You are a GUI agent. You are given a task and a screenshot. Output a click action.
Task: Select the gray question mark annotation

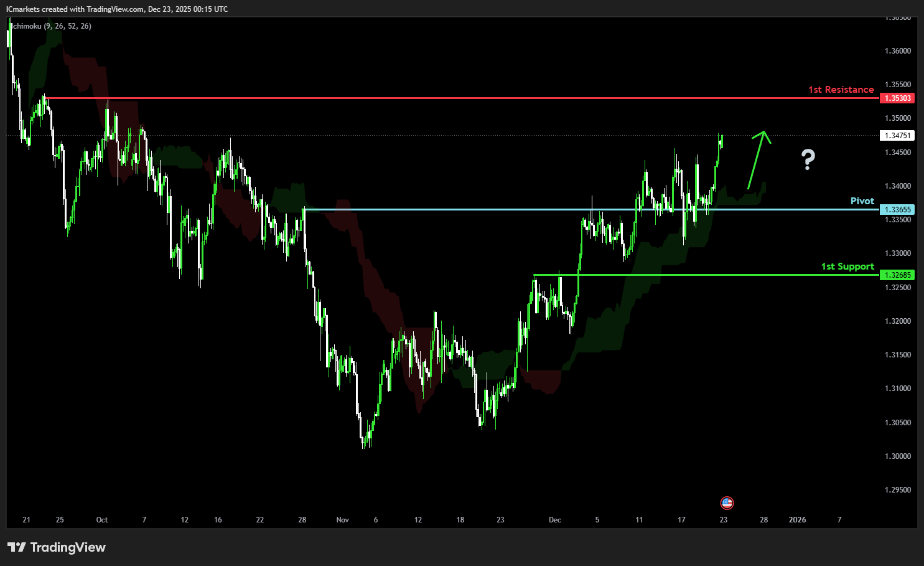click(808, 160)
